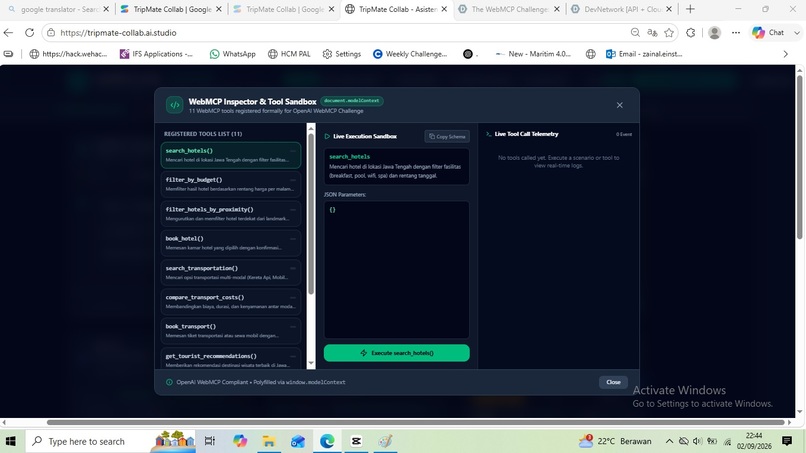Click the Live Tool Call Telemetry terminal icon
This screenshot has height=453, width=806.
488,134
